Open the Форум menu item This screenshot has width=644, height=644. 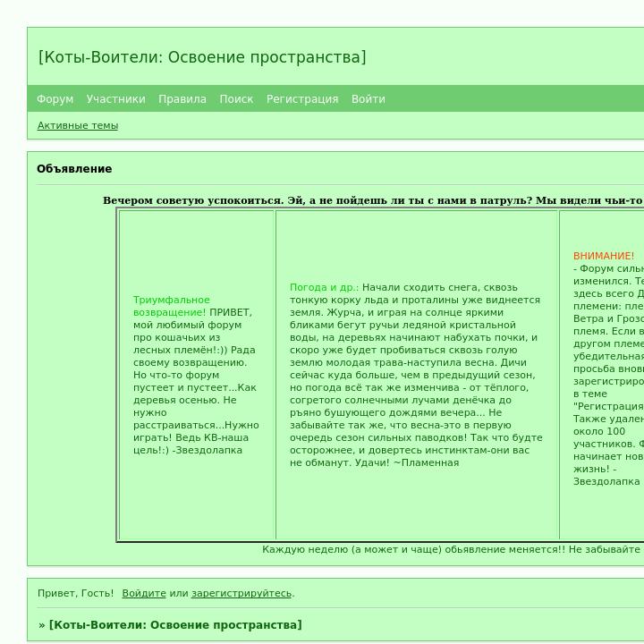(x=55, y=99)
